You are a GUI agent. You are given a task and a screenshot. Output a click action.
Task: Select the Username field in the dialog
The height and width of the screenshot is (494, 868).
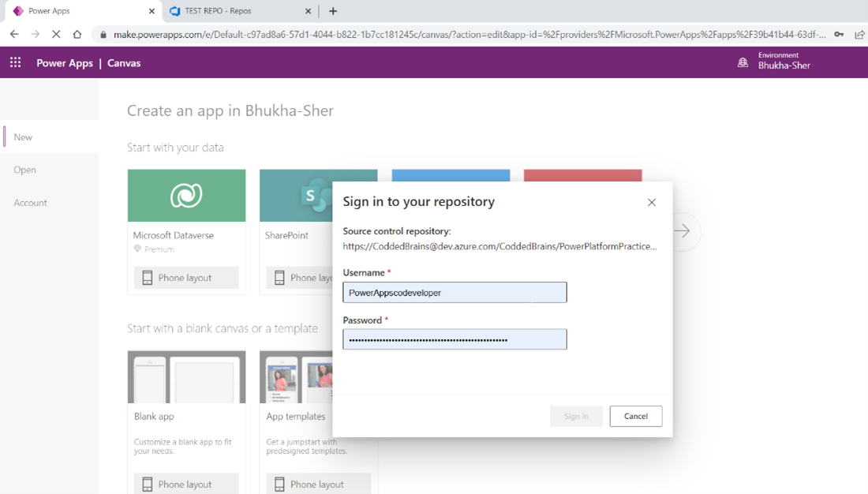pos(455,292)
